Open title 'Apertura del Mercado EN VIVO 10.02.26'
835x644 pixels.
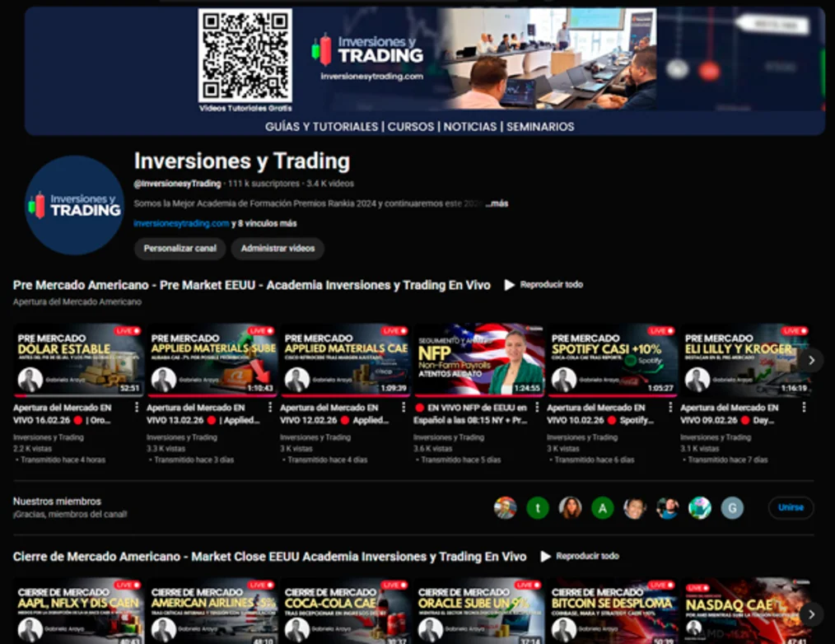click(600, 414)
